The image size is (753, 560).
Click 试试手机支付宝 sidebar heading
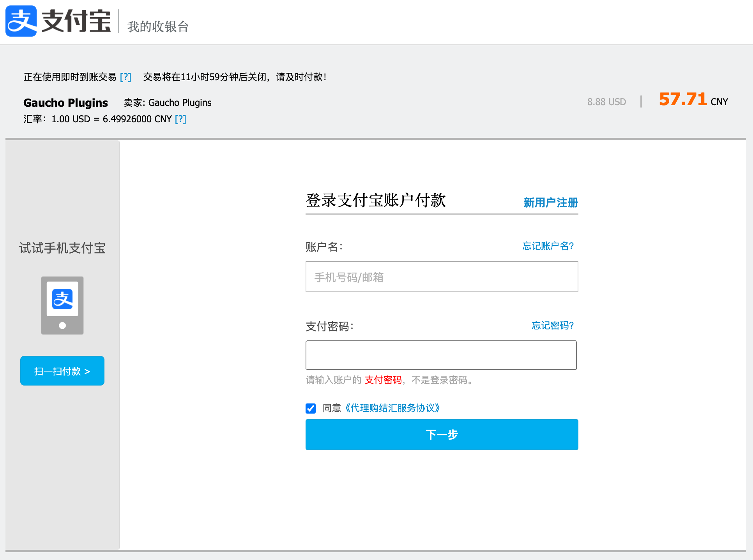tap(62, 248)
